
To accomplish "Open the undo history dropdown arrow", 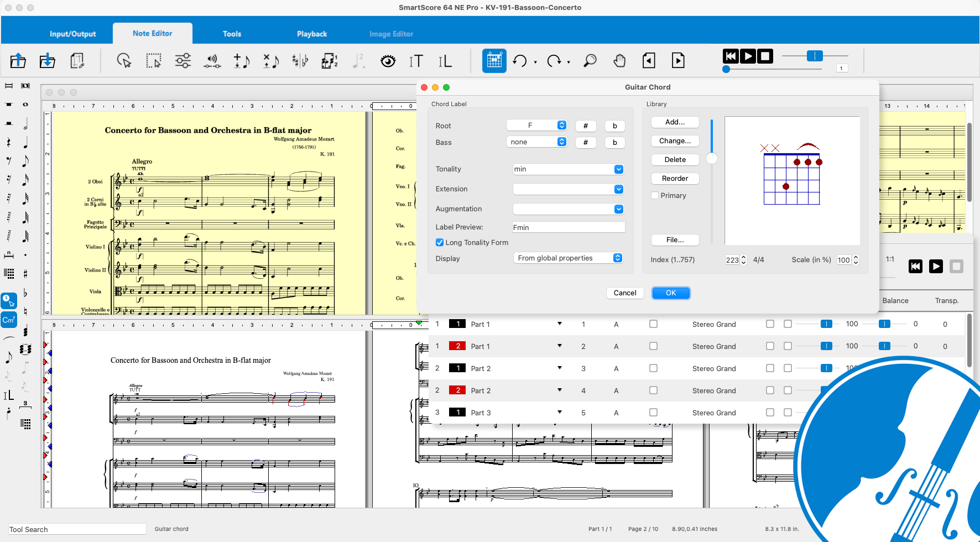I will pos(535,62).
